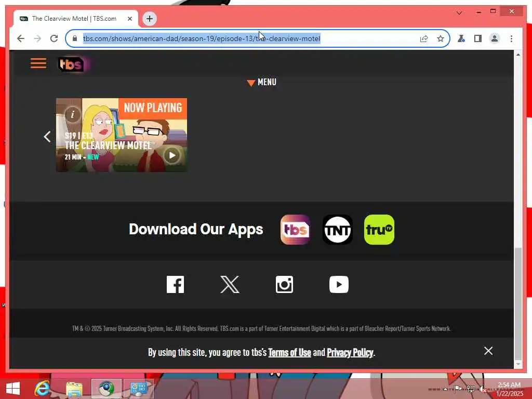
Task: Click the page vertical scrollbar thumb
Action: (518, 303)
